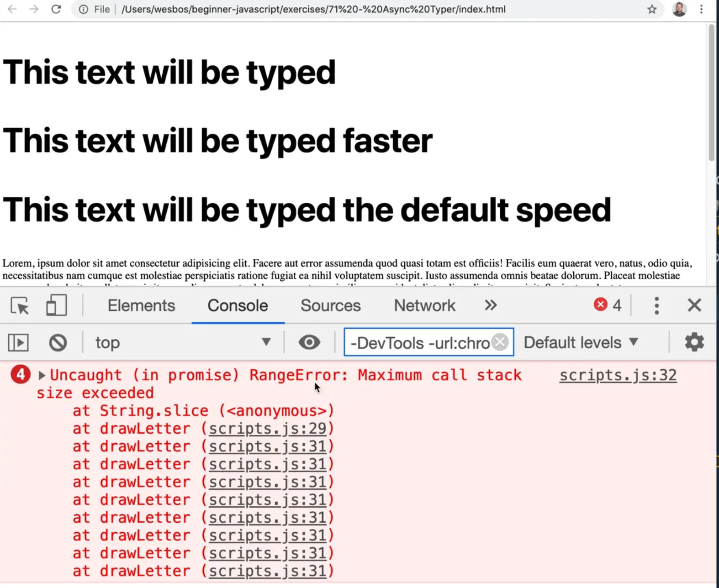Show more DevTools tabs
This screenshot has height=588, width=719.
(491, 305)
